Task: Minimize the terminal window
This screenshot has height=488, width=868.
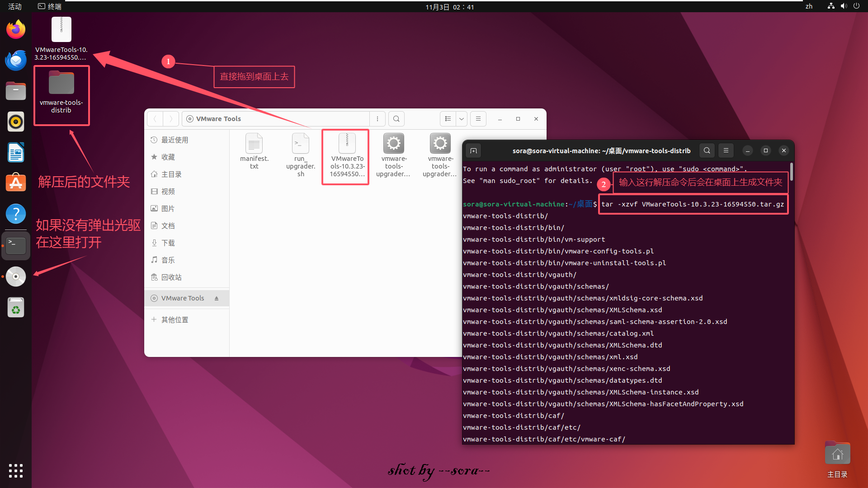Action: (x=748, y=151)
